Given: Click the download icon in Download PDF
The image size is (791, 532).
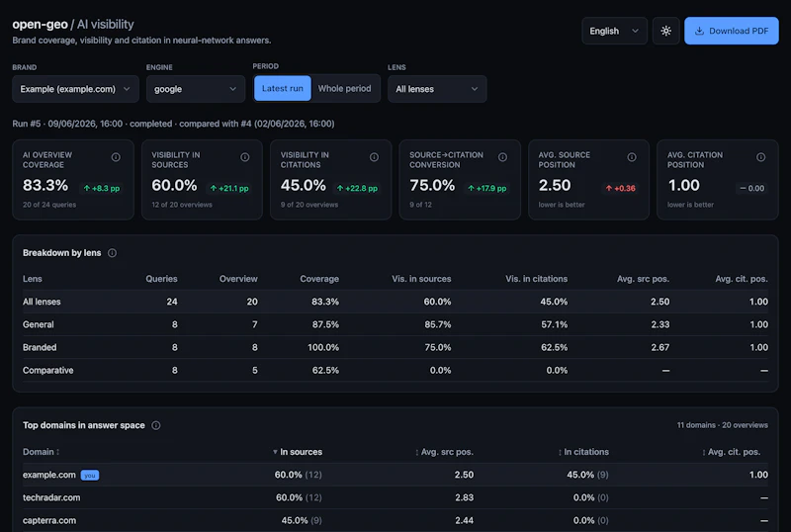Looking at the screenshot, I should [699, 31].
